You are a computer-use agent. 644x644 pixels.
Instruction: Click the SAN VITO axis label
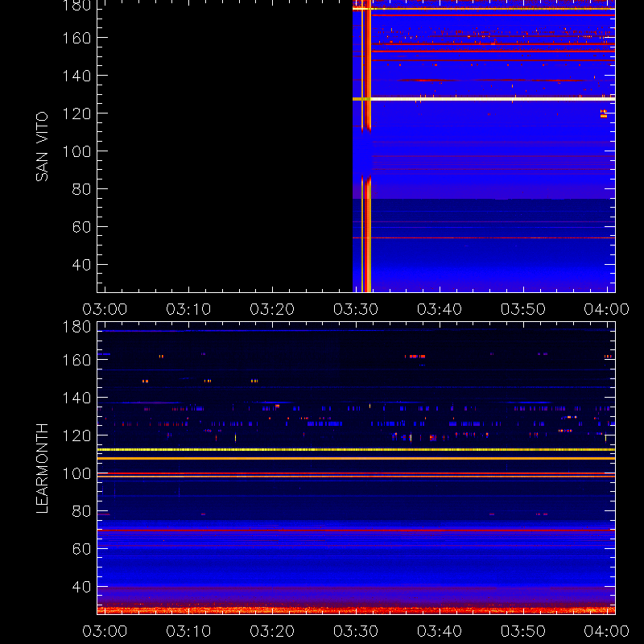pos(42,147)
